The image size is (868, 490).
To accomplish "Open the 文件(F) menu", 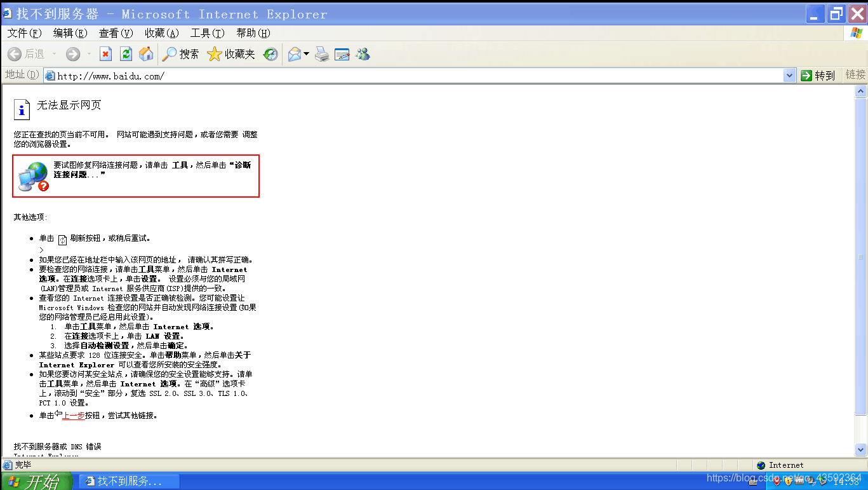I will (x=25, y=33).
